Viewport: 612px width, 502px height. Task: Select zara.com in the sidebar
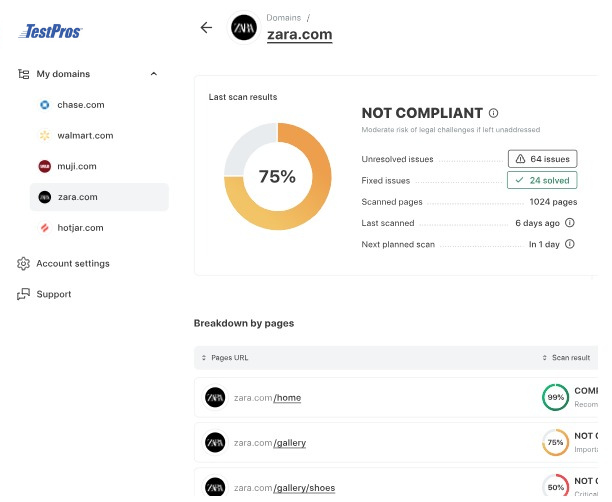(99, 197)
